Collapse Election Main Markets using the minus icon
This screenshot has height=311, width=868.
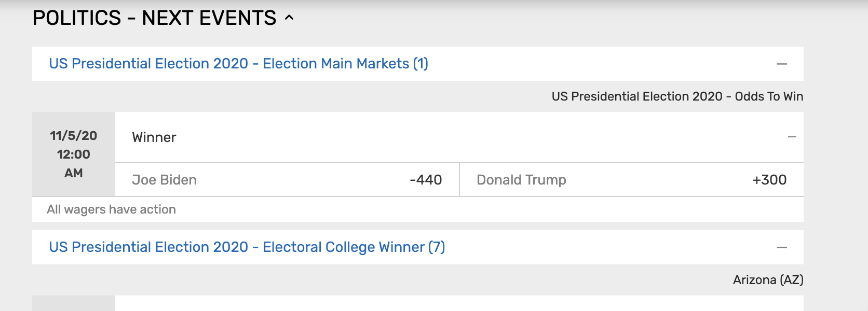[x=782, y=64]
